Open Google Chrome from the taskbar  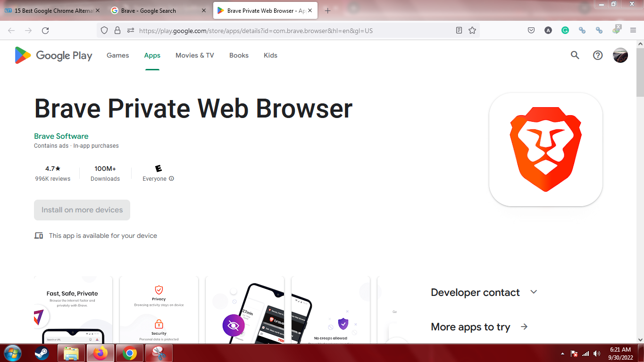(130, 353)
